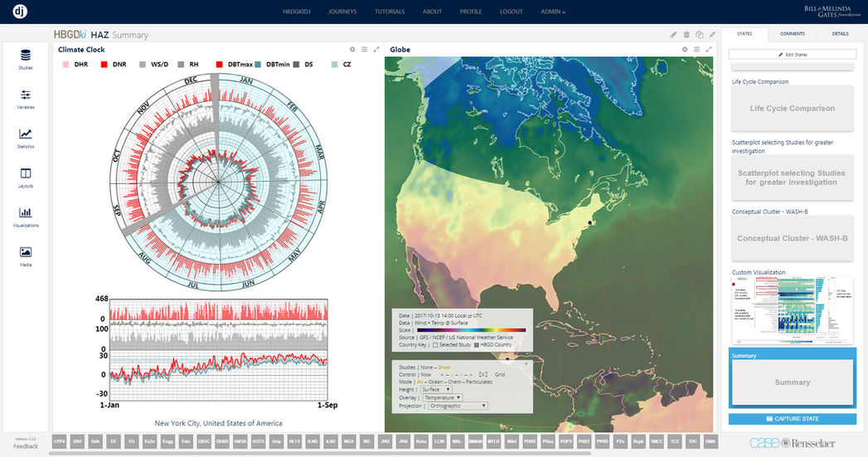Image resolution: width=868 pixels, height=457 pixels.
Task: Open ABOUT navigation item
Action: click(x=432, y=12)
